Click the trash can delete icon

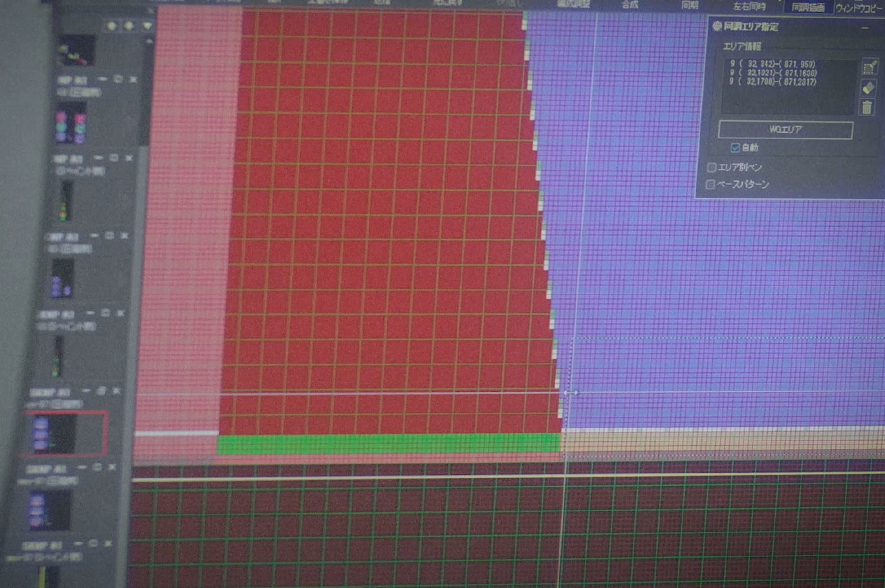(x=867, y=107)
